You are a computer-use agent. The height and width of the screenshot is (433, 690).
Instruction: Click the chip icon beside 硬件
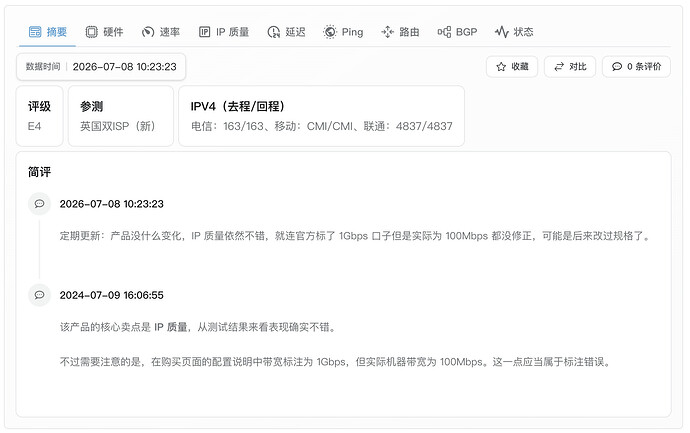point(92,32)
